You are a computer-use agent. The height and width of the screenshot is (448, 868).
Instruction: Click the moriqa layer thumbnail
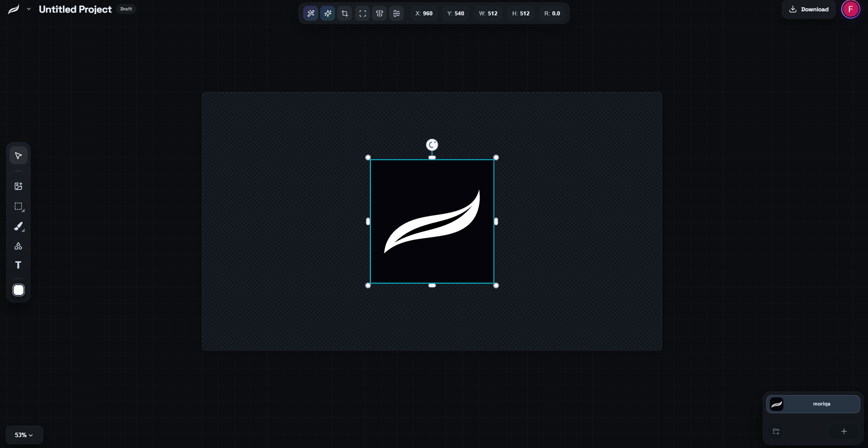777,404
